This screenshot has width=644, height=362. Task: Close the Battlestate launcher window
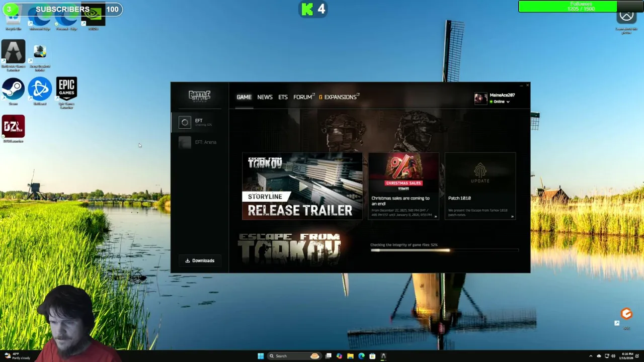click(x=527, y=85)
